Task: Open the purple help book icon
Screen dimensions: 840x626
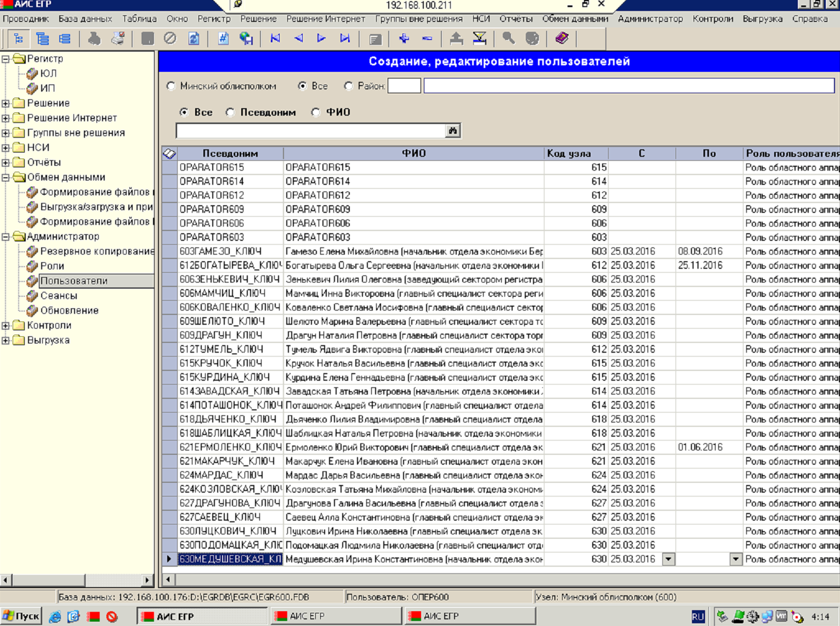Action: (561, 38)
